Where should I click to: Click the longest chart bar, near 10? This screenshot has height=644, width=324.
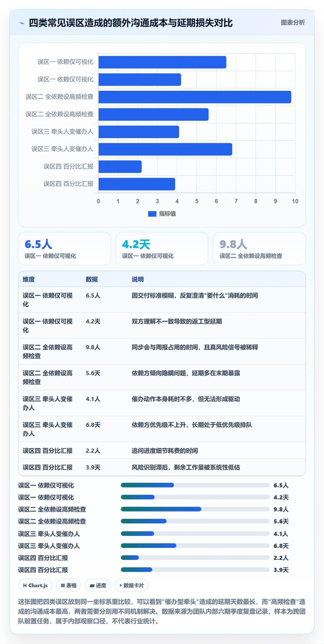tap(195, 97)
